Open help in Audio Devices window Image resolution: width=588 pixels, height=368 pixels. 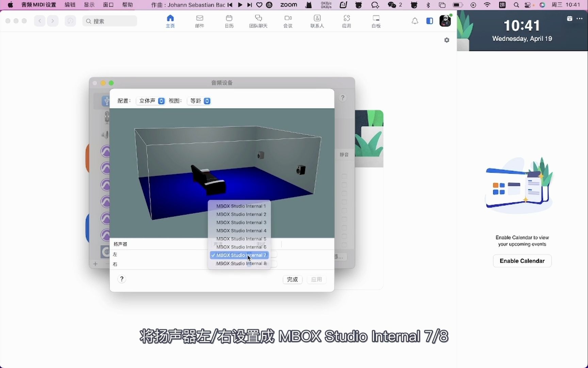coord(343,98)
